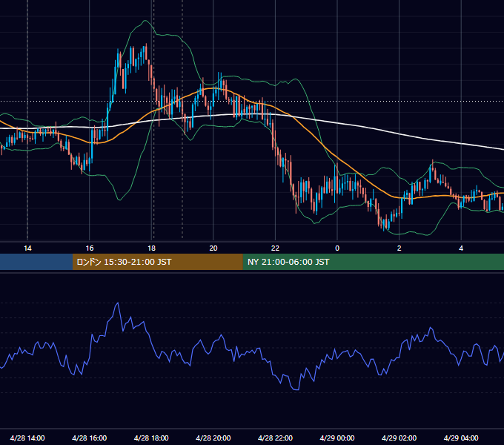Image resolution: width=504 pixels, height=445 pixels.
Task: Click the 4/28 14:00 date label
Action: coord(27,438)
